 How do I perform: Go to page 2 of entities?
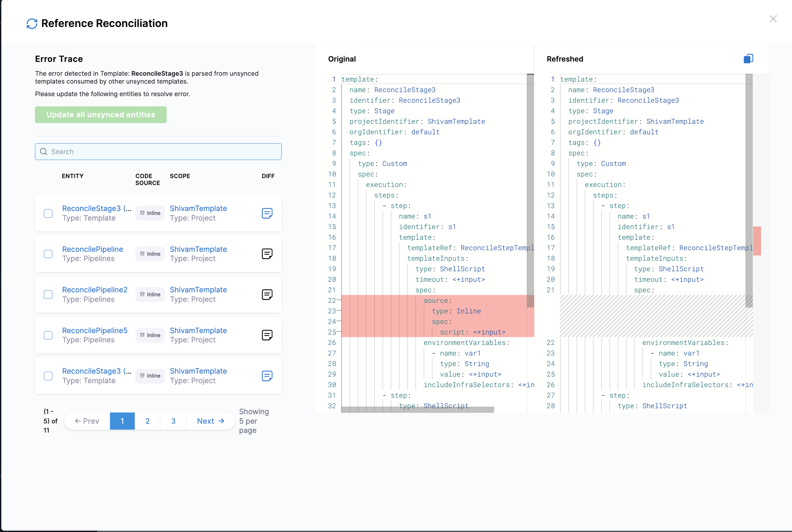(147, 421)
